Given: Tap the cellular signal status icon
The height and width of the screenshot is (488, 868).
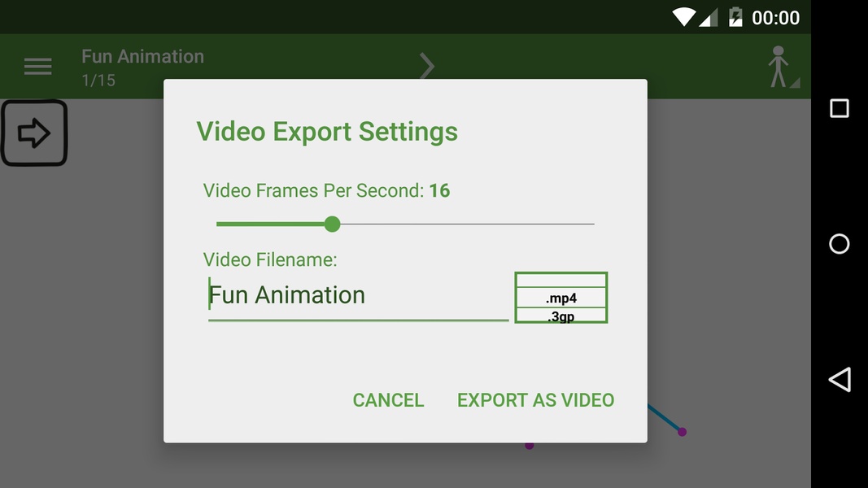Looking at the screenshot, I should [708, 18].
